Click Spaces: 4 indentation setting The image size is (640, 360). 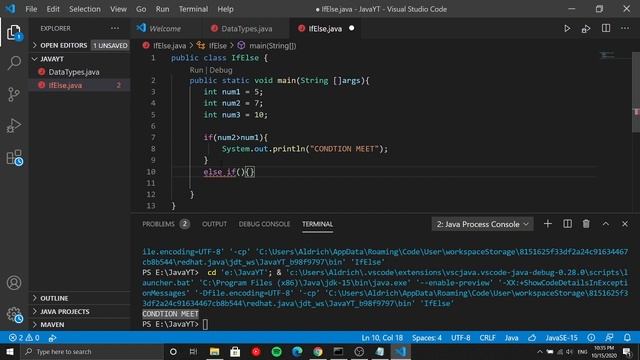pyautogui.click(x=427, y=338)
